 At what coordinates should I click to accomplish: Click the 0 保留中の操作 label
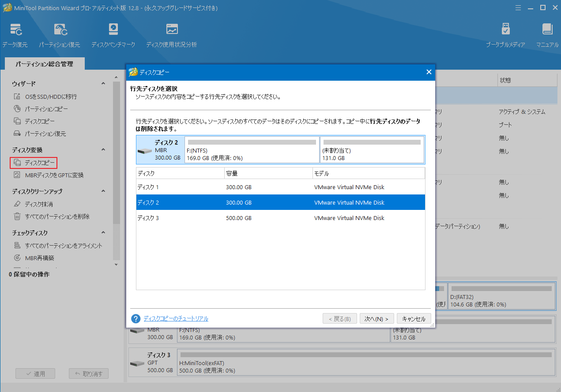(x=29, y=274)
